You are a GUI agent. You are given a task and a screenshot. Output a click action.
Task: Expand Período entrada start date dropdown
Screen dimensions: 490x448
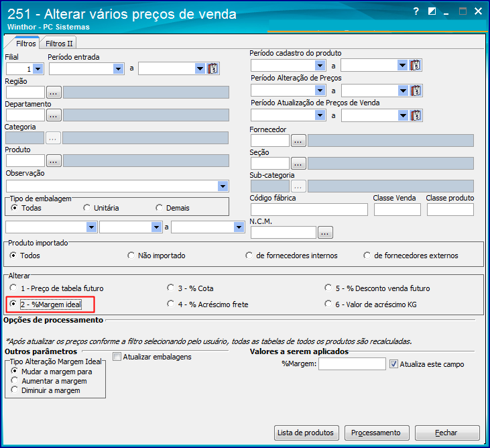118,69
